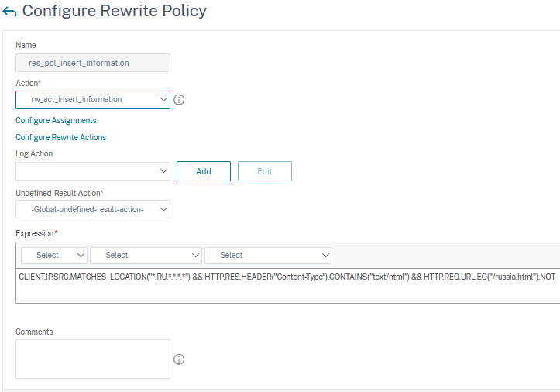Click the Log Action label
This screenshot has width=560, height=392.
[x=34, y=153]
